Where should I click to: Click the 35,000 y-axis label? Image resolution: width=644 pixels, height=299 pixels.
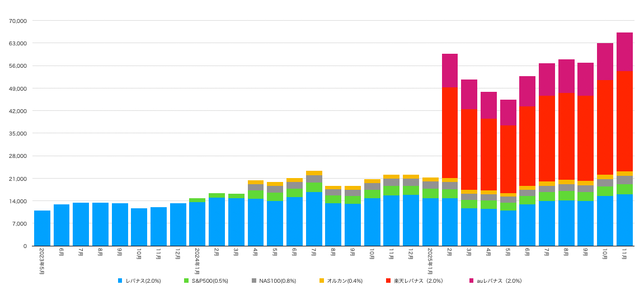coord(18,133)
